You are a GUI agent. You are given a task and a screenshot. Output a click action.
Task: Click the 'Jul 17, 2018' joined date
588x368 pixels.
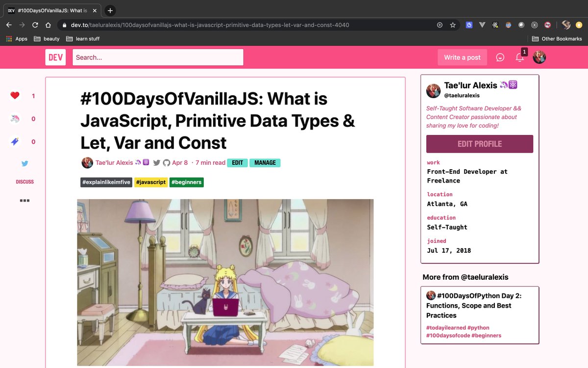[449, 250]
